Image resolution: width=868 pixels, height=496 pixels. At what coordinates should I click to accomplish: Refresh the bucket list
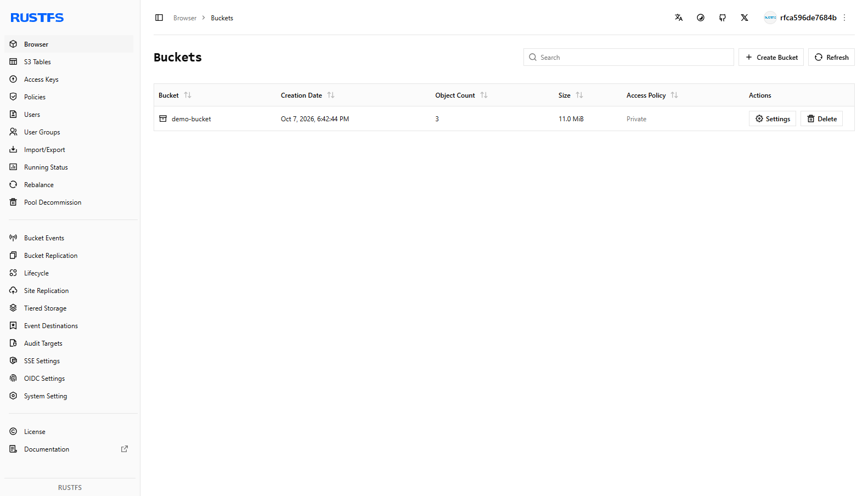(x=831, y=57)
